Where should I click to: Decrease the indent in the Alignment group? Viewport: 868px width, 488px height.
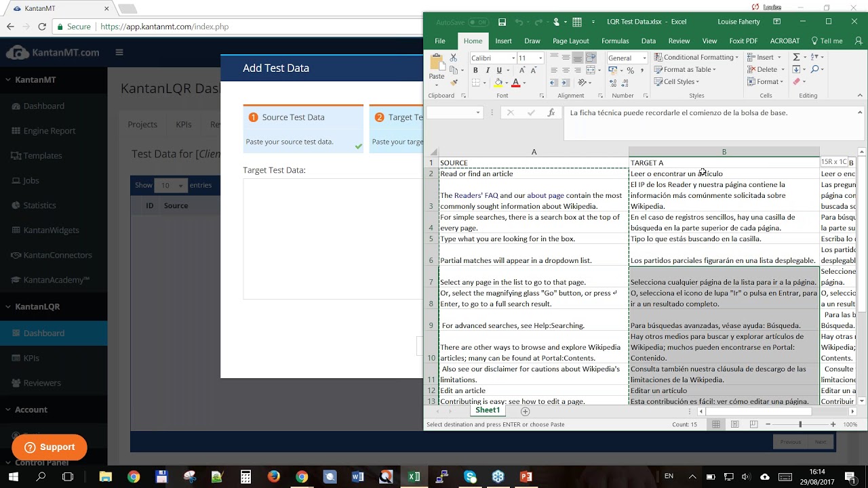pyautogui.click(x=554, y=83)
